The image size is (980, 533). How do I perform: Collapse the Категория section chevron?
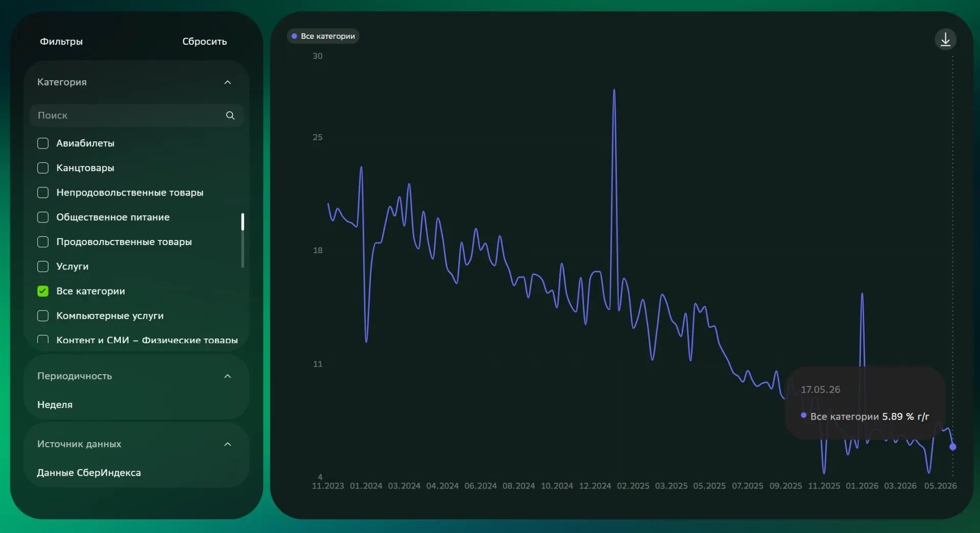(228, 82)
